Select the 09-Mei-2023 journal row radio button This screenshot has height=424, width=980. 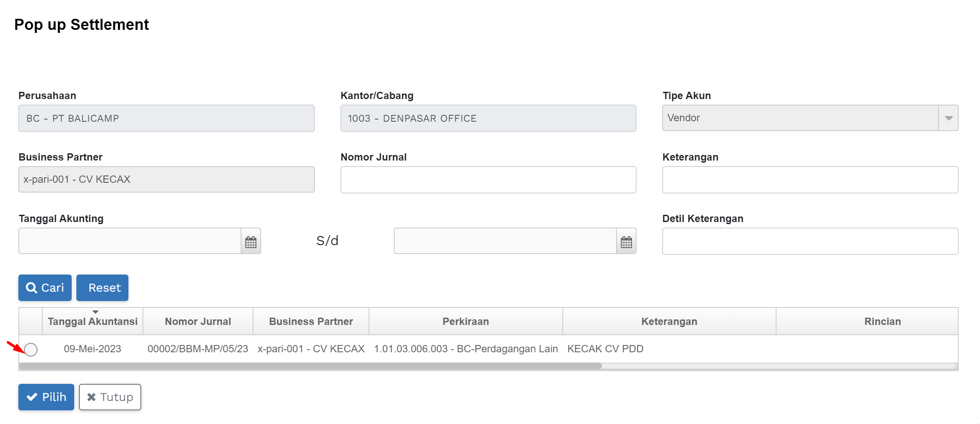(31, 349)
